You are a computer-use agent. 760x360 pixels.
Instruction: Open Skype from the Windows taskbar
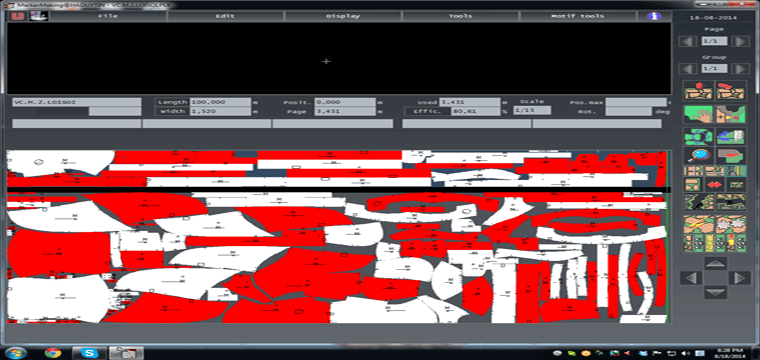click(x=89, y=352)
